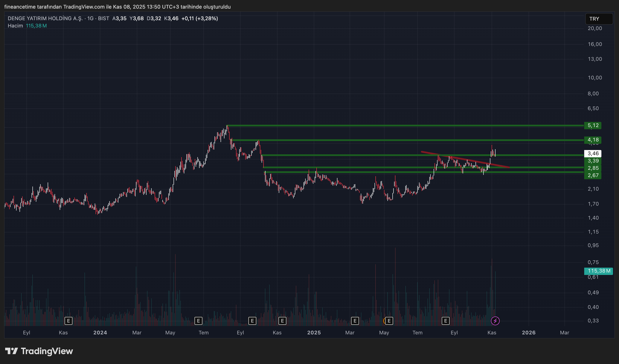Toggle the Hacim volume legend visibility
The width and height of the screenshot is (619, 364).
click(x=15, y=25)
